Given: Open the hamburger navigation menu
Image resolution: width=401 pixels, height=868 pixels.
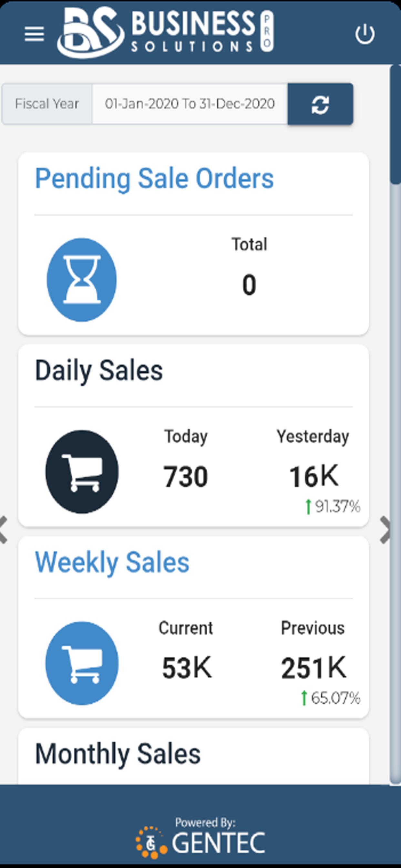Looking at the screenshot, I should tap(34, 34).
